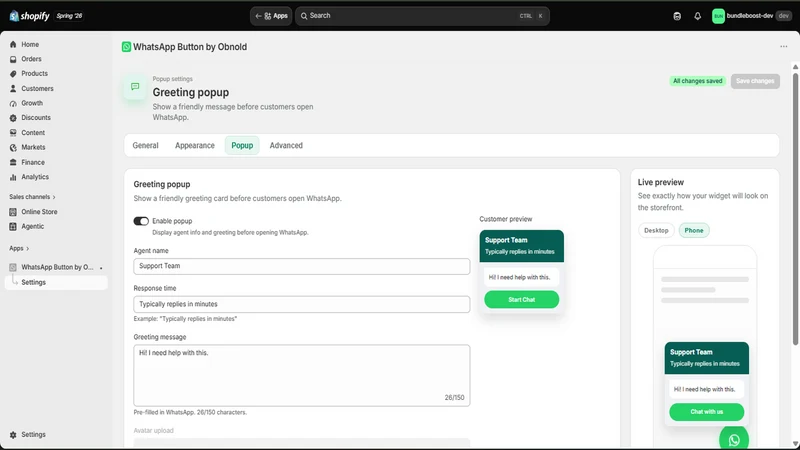The width and height of the screenshot is (800, 450).
Task: Click the three-dots app options menu
Action: [x=784, y=46]
